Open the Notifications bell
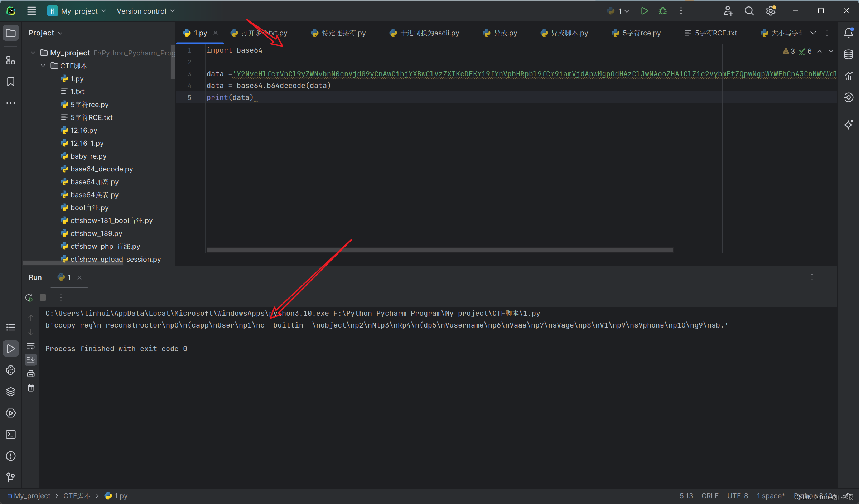The width and height of the screenshot is (859, 504). (x=848, y=33)
